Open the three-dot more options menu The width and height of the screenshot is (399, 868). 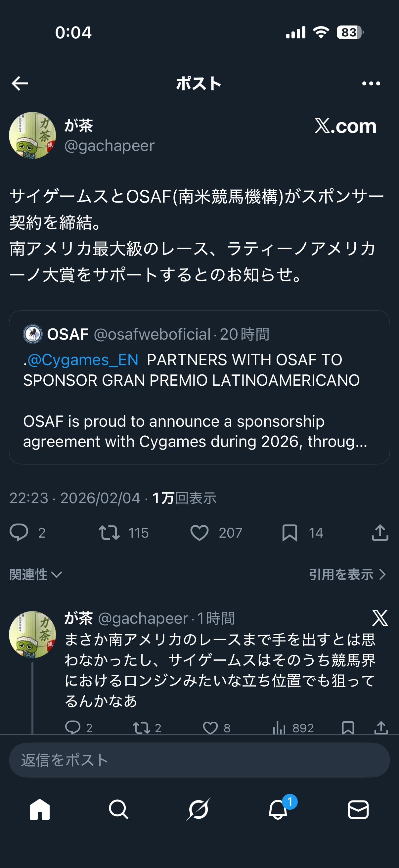click(371, 83)
